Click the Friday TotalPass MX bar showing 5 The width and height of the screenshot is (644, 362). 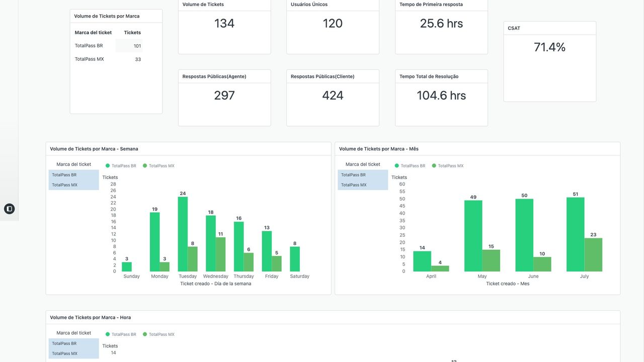[277, 264]
